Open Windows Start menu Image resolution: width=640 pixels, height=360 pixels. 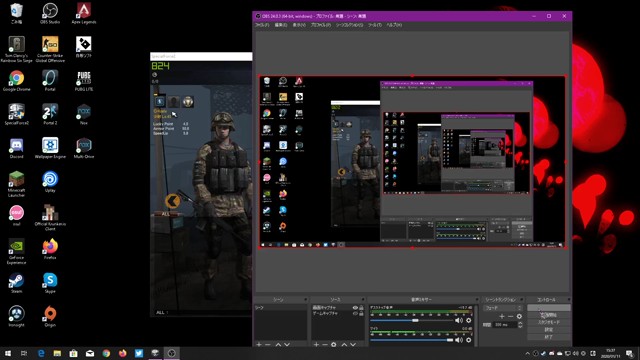[8, 353]
